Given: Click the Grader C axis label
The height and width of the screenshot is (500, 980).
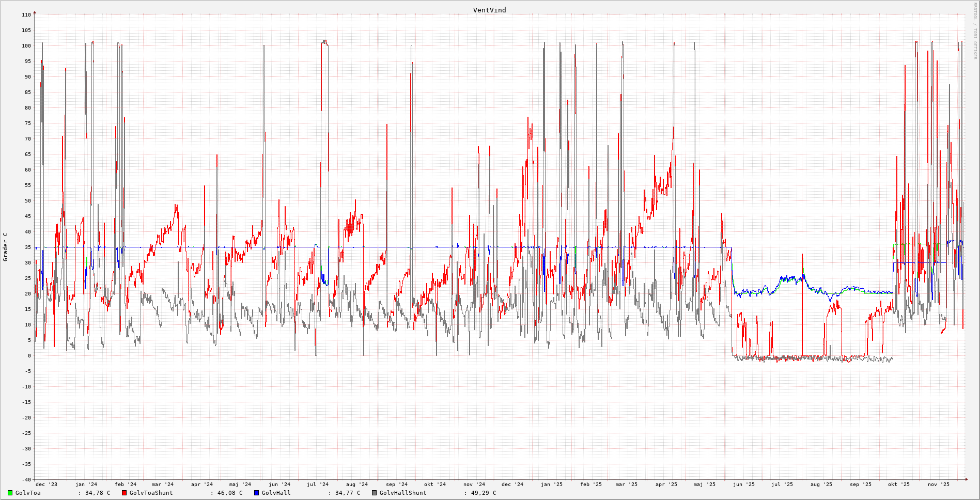Looking at the screenshot, I should [x=6, y=246].
